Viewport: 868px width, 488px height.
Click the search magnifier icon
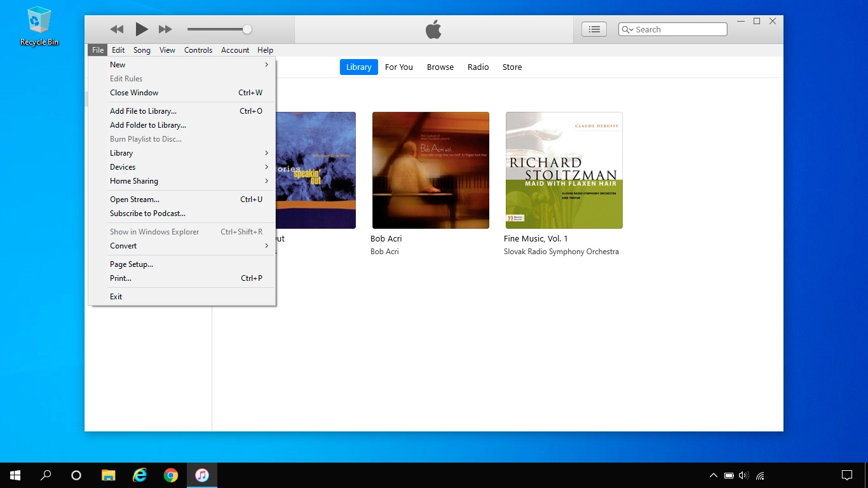(628, 29)
